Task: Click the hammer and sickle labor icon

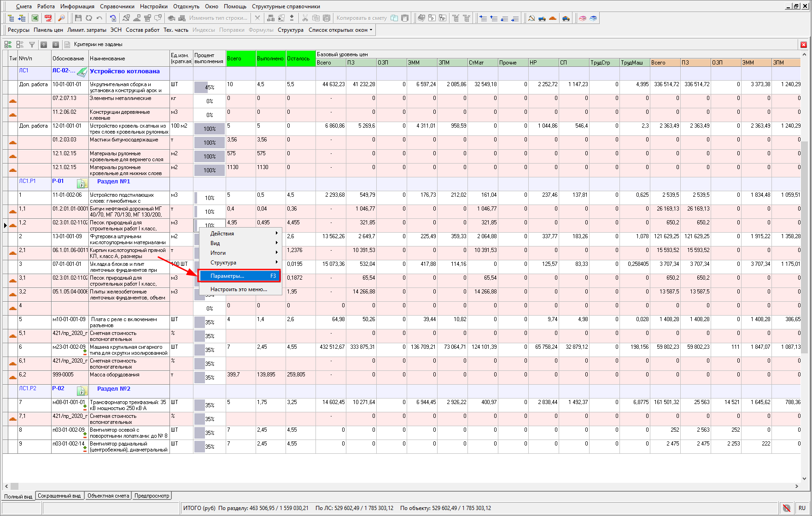Action: click(532, 18)
